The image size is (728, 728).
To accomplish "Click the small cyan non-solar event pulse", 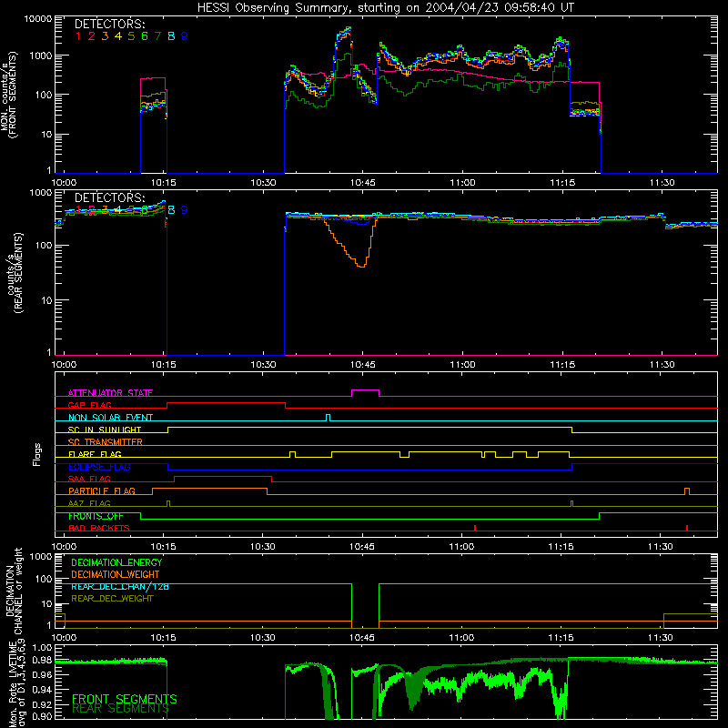I will point(329,416).
